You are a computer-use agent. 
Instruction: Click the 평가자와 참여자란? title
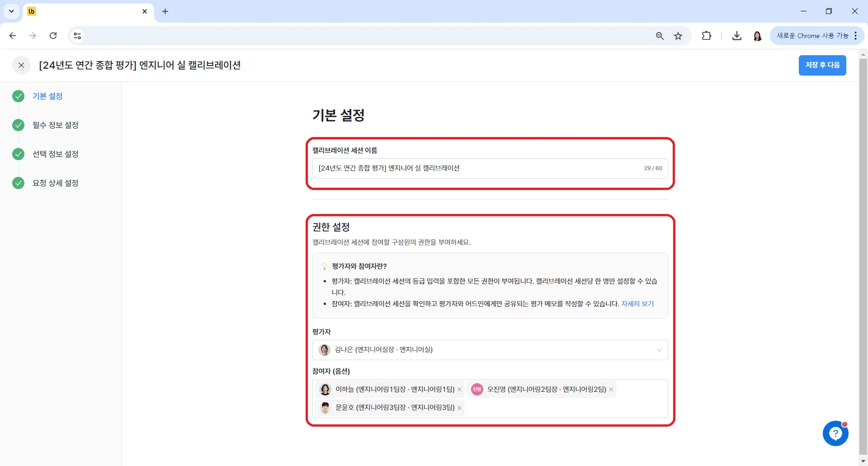[x=359, y=266]
